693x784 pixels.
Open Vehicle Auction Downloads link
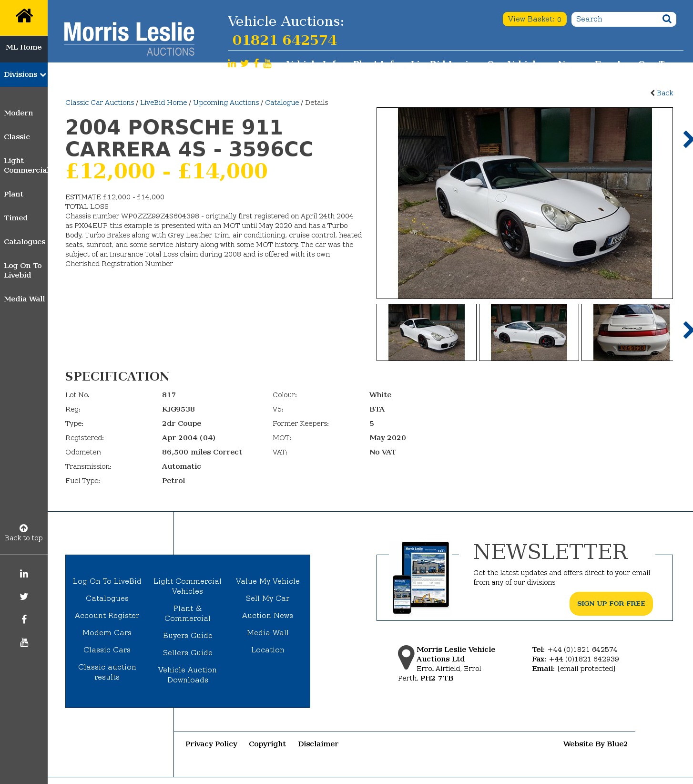coord(188,675)
